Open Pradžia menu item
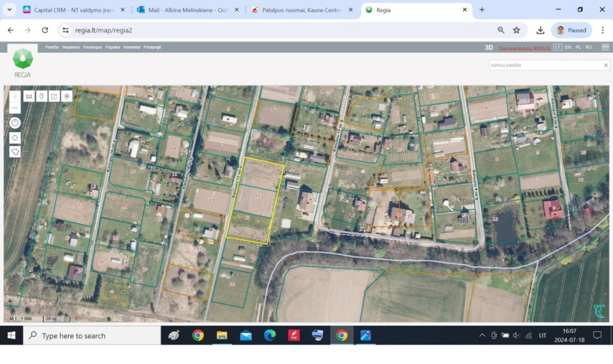The width and height of the screenshot is (613, 364). point(52,47)
